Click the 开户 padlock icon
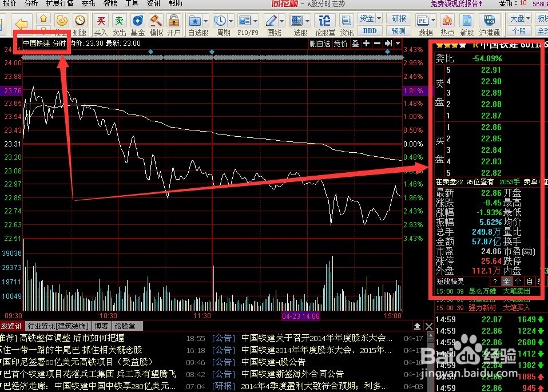This screenshot has width=548, height=392. click(x=174, y=21)
